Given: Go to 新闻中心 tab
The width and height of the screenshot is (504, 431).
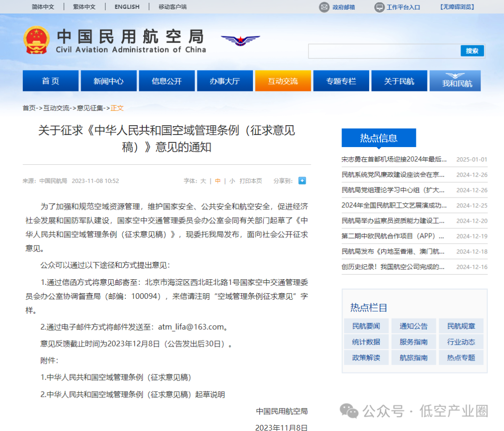Looking at the screenshot, I should pyautogui.click(x=108, y=81).
